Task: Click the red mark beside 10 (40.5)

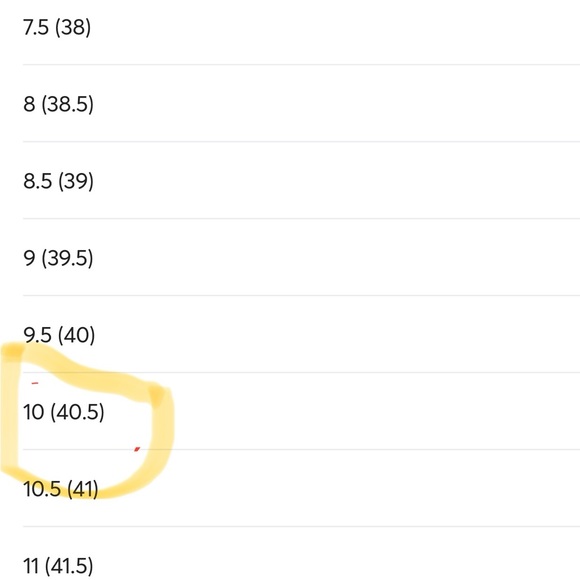Action: (x=137, y=449)
